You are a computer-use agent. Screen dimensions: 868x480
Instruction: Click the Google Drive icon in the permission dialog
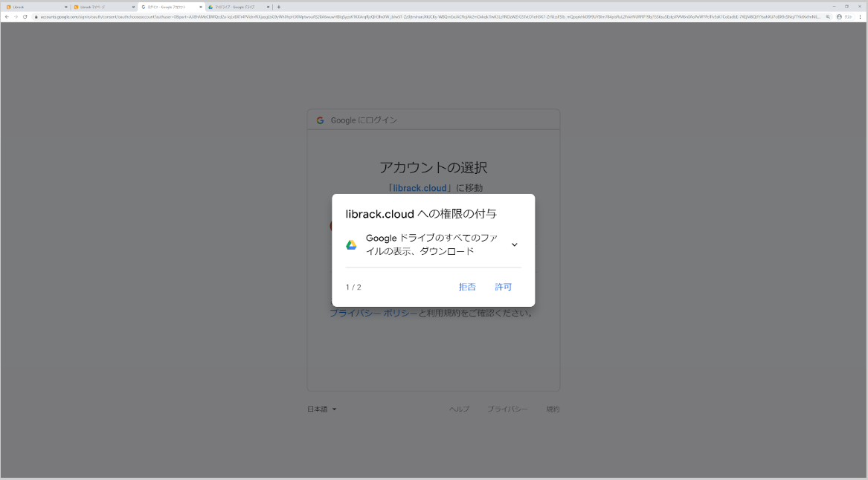(x=350, y=244)
